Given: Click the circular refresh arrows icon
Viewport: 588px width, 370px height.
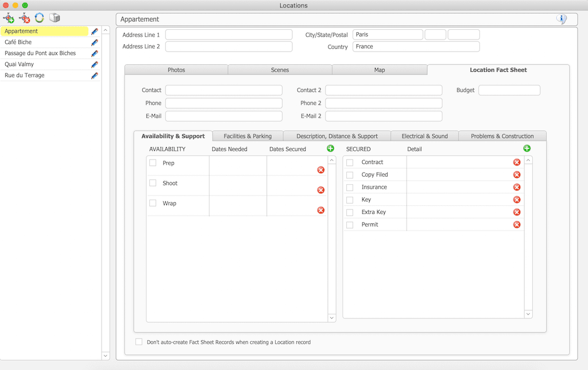Looking at the screenshot, I should pos(39,18).
